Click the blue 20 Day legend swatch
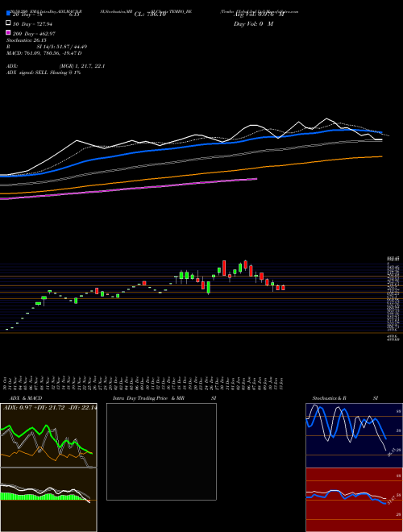 (x=8, y=13)
